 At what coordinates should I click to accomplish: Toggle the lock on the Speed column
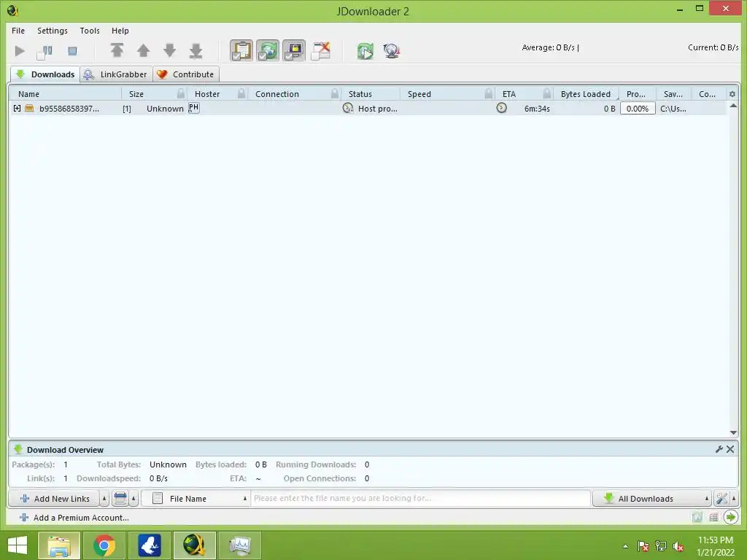click(488, 93)
